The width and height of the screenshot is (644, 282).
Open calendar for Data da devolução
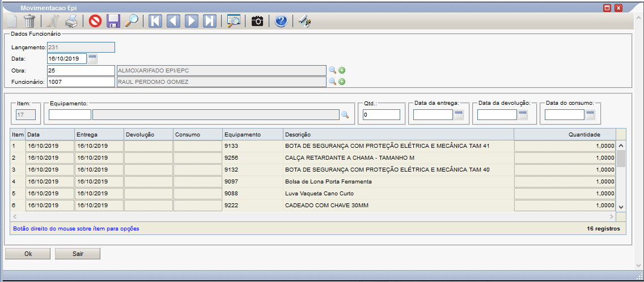[x=523, y=115]
